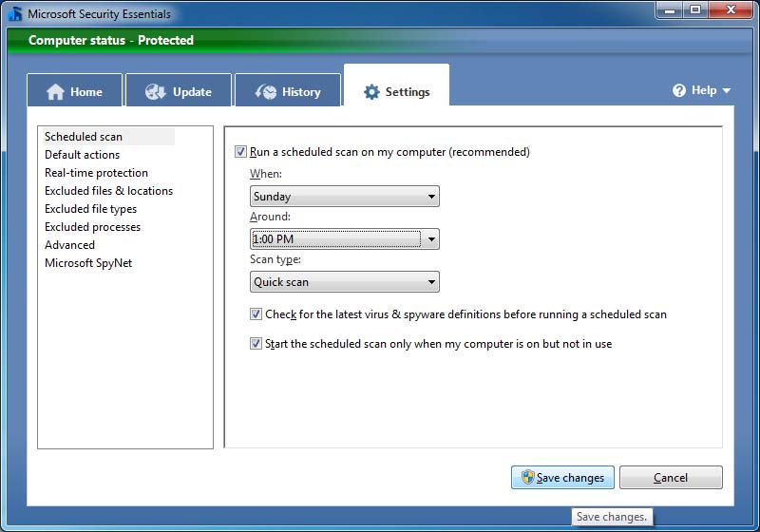
Task: Click the shield icon on Save changes
Action: click(x=527, y=477)
